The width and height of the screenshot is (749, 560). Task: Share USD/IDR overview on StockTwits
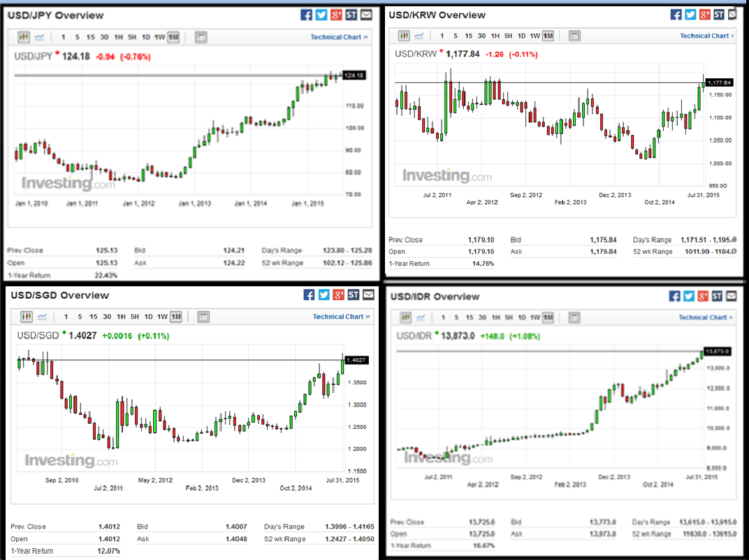(718, 296)
